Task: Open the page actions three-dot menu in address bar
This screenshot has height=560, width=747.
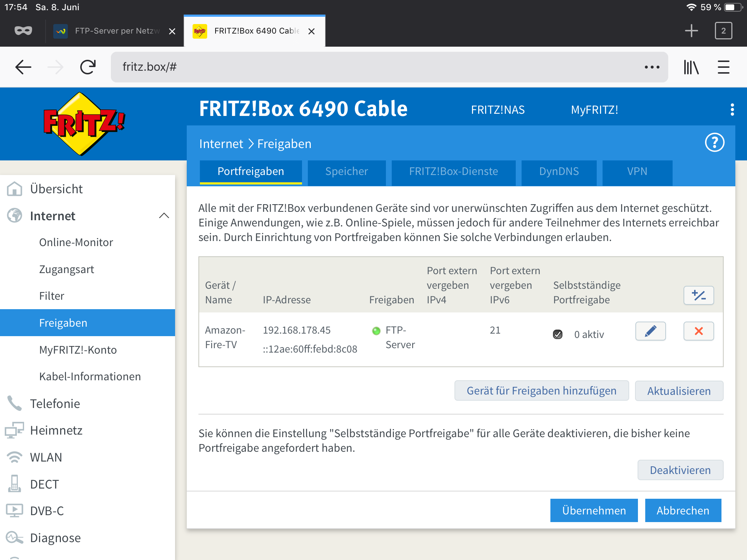Action: tap(652, 67)
